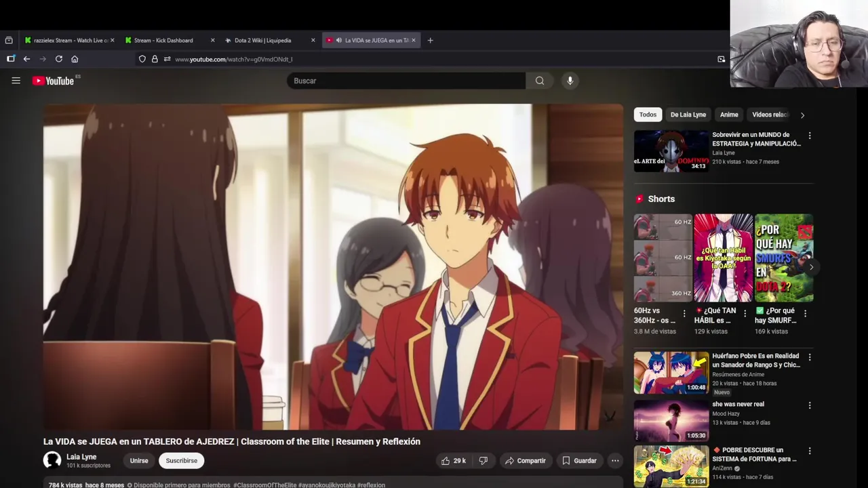The width and height of the screenshot is (868, 488).
Task: Open the new tab plus button
Action: click(x=430, y=40)
